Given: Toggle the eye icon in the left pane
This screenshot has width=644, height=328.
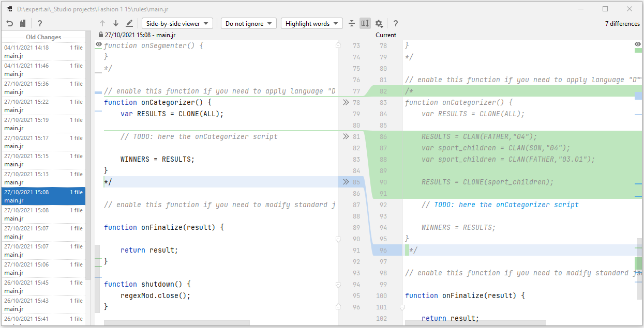Looking at the screenshot, I should (x=98, y=45).
